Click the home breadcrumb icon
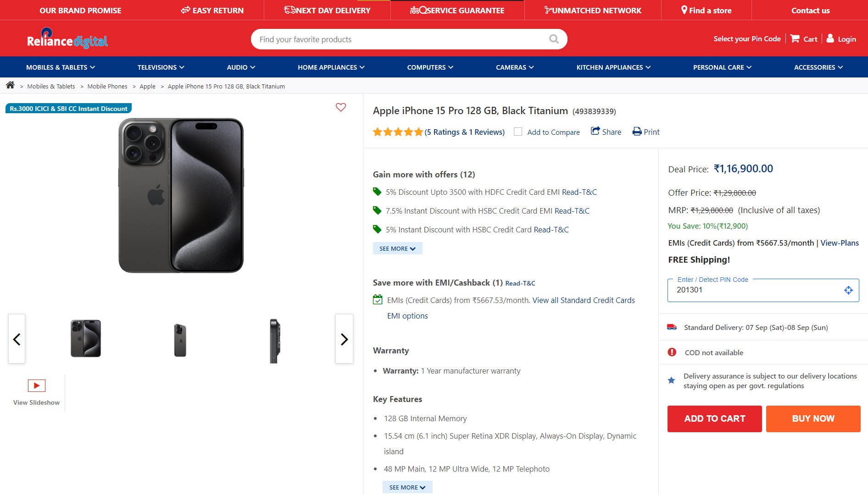This screenshot has height=495, width=868. pyautogui.click(x=10, y=85)
